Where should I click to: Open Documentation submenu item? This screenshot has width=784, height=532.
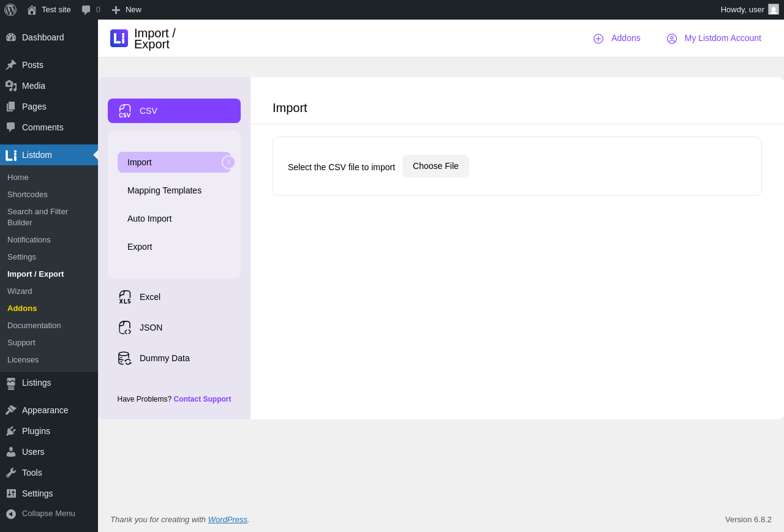pyautogui.click(x=49, y=326)
